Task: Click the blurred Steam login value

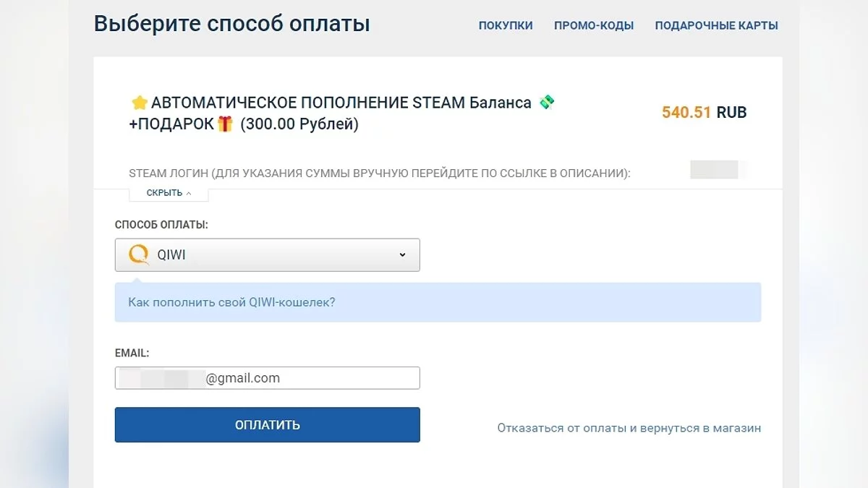Action: (715, 171)
